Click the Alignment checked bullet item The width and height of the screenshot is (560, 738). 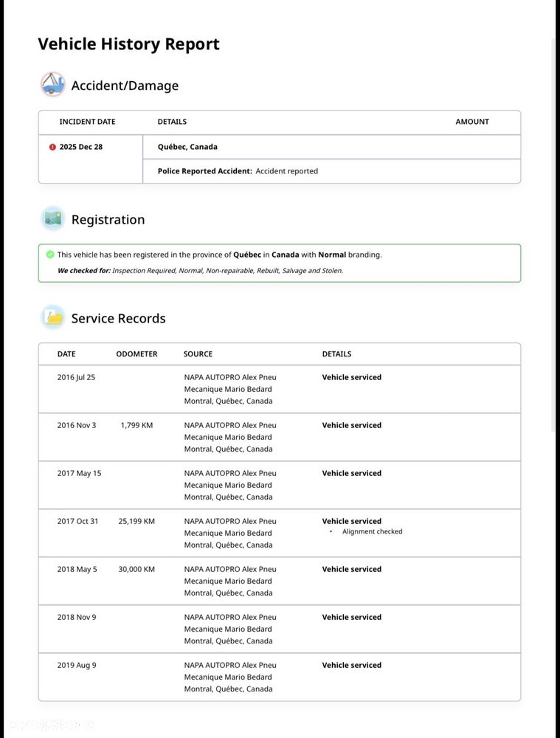tap(372, 531)
